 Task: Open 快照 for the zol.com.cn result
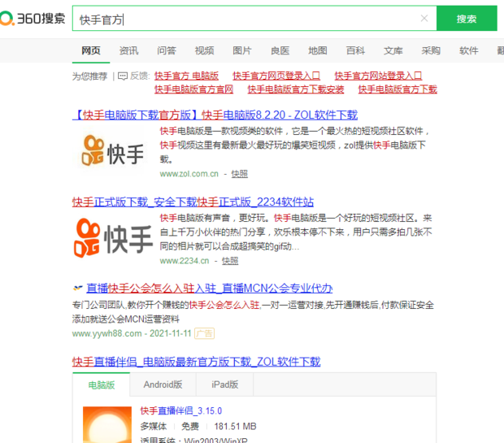tap(240, 174)
